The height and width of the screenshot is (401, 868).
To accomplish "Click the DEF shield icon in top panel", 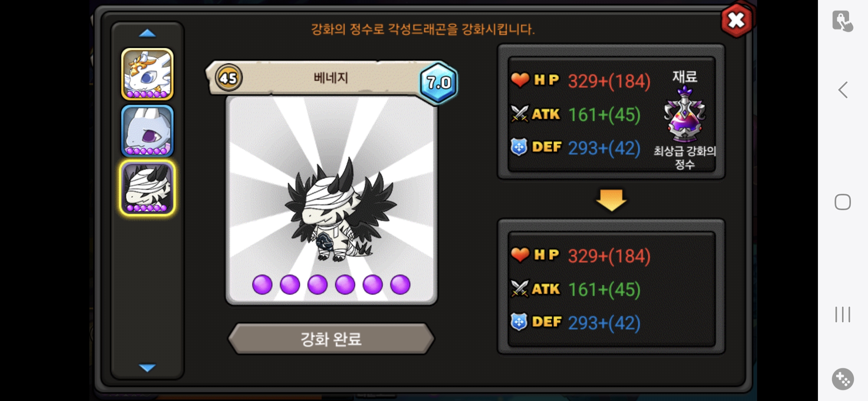I will click(519, 147).
